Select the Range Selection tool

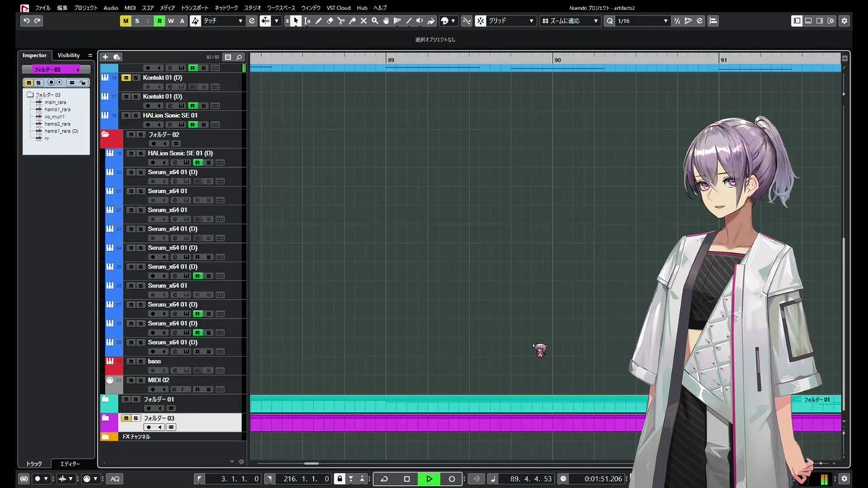click(307, 21)
